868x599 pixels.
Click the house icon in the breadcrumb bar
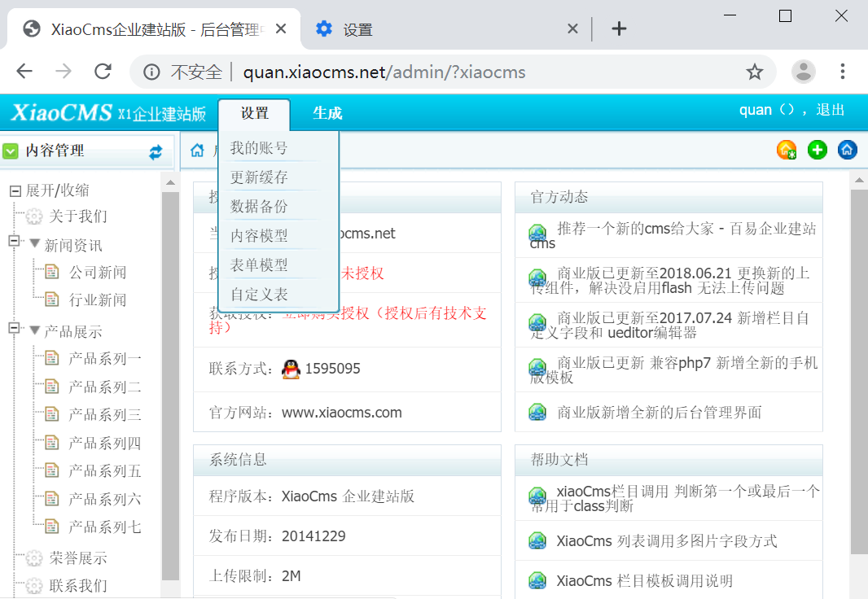click(197, 151)
